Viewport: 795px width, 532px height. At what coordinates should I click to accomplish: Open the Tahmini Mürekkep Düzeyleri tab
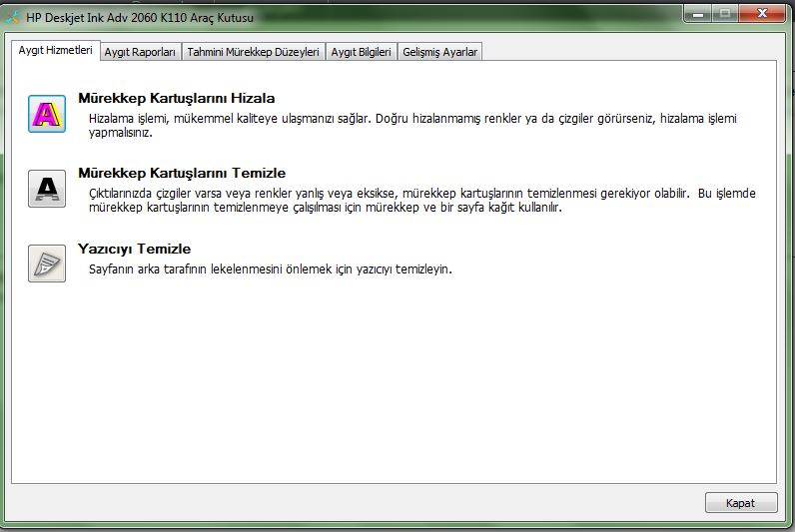point(253,52)
